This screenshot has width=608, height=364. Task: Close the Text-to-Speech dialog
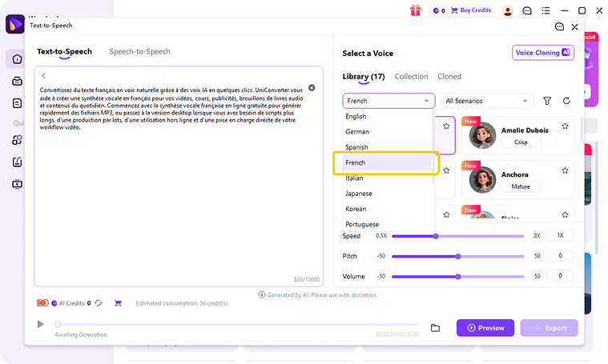click(574, 26)
